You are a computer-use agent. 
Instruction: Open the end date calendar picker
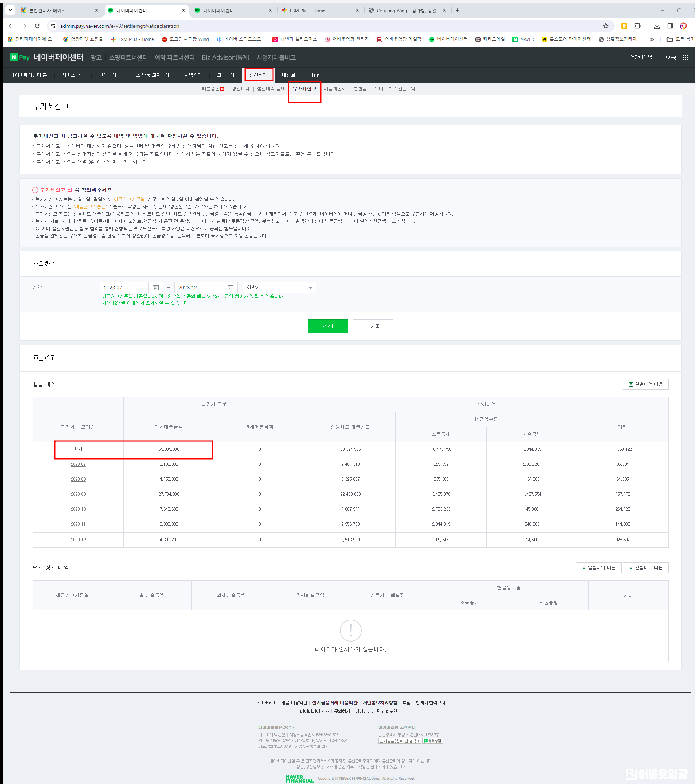click(230, 288)
